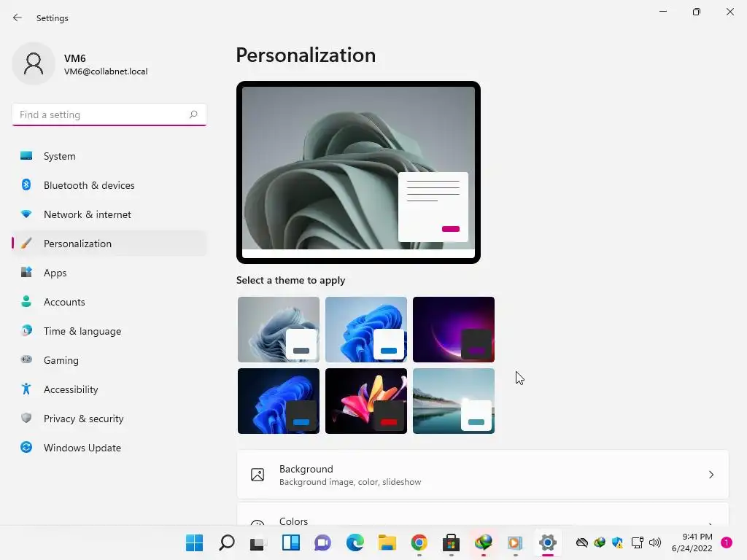The image size is (747, 560).
Task: Click the search magnifier in Find a setting
Action: (x=193, y=114)
